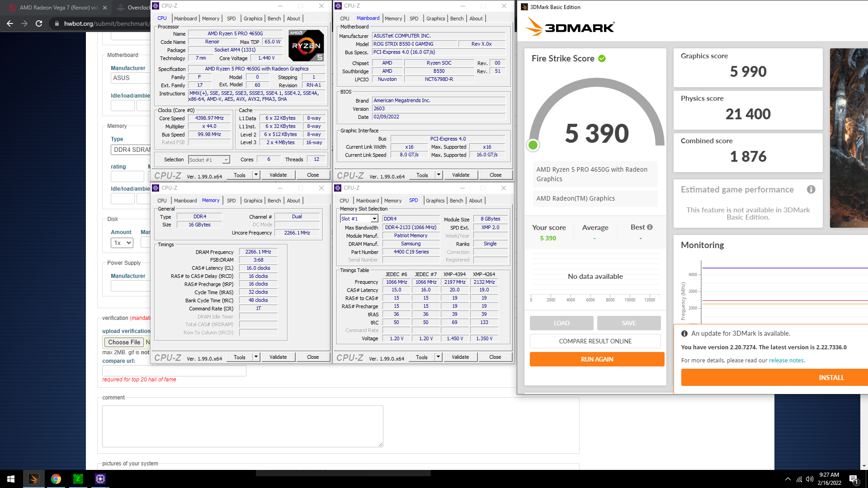The image size is (868, 488).
Task: Click info icon in the update notification
Action: point(684,333)
